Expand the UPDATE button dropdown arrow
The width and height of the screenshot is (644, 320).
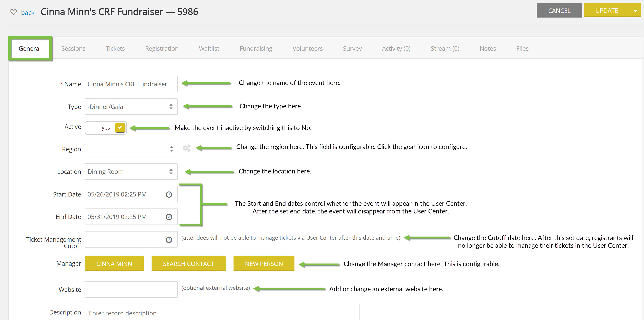(x=636, y=11)
